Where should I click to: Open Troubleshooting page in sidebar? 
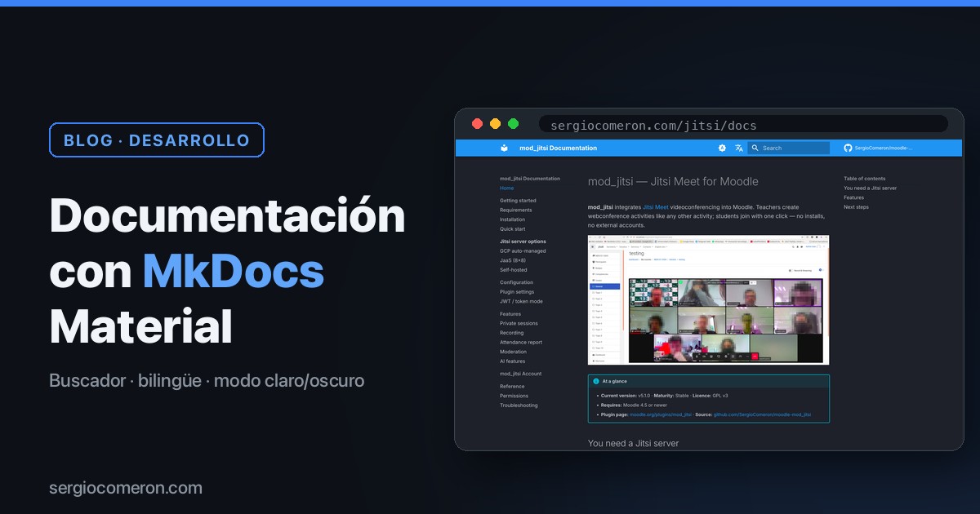(x=519, y=405)
